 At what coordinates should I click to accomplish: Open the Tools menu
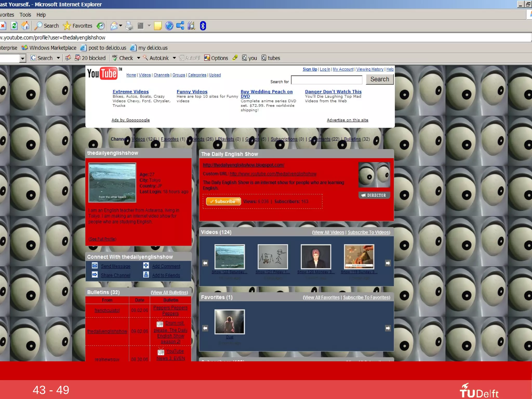pyautogui.click(x=25, y=15)
